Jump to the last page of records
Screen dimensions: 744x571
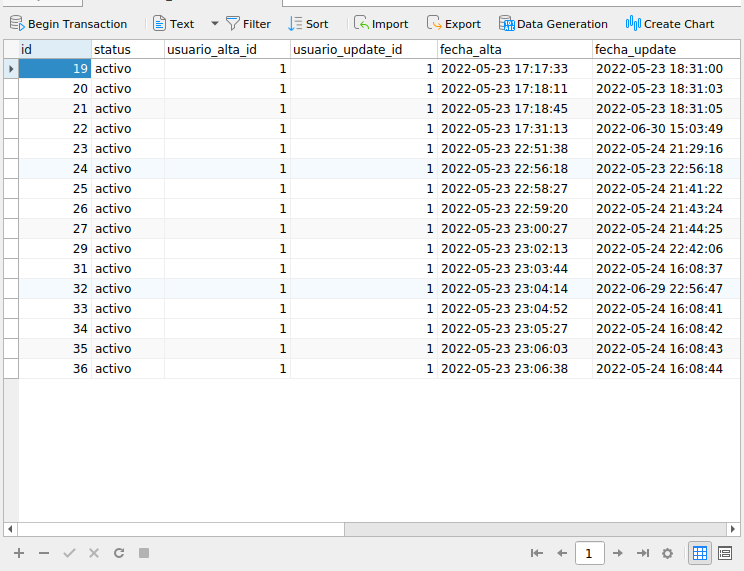(x=643, y=553)
